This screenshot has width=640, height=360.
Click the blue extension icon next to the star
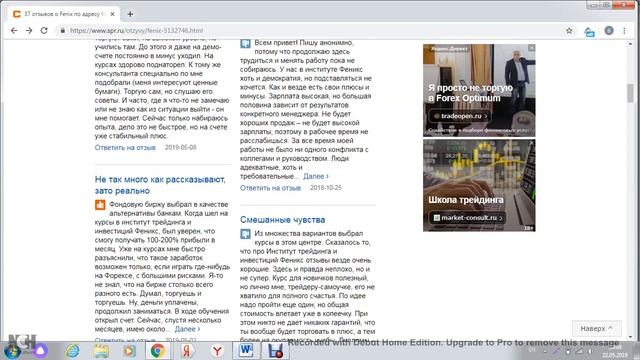tap(589, 31)
